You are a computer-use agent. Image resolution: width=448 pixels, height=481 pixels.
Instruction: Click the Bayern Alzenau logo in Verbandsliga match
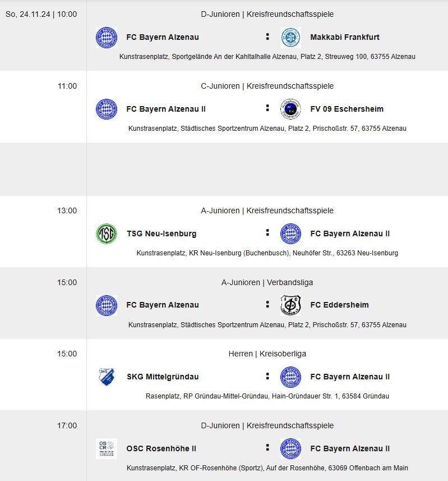tap(107, 305)
